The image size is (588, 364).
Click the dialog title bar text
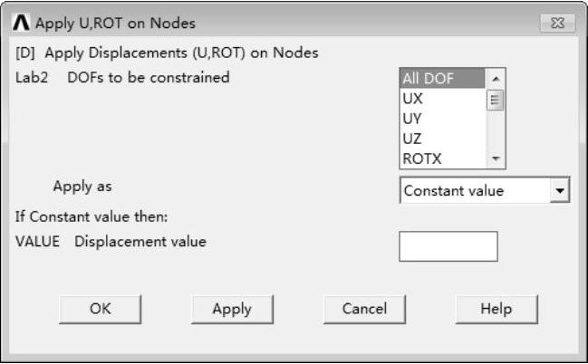coord(115,23)
